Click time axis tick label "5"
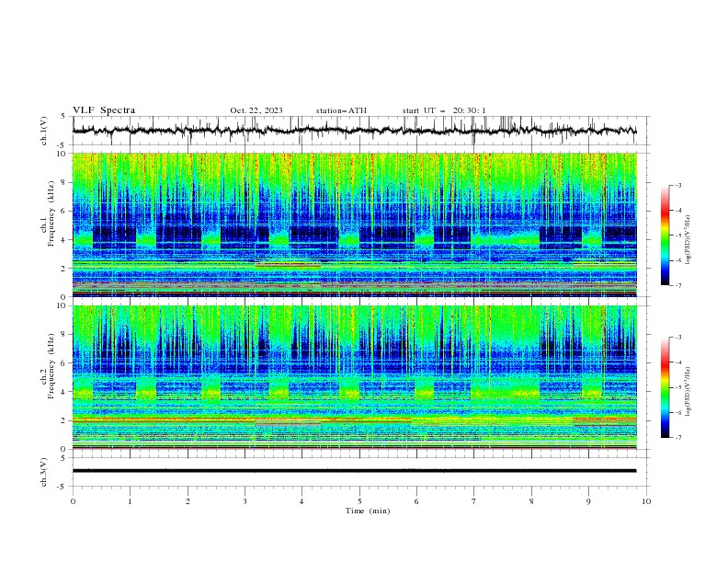 click(359, 501)
